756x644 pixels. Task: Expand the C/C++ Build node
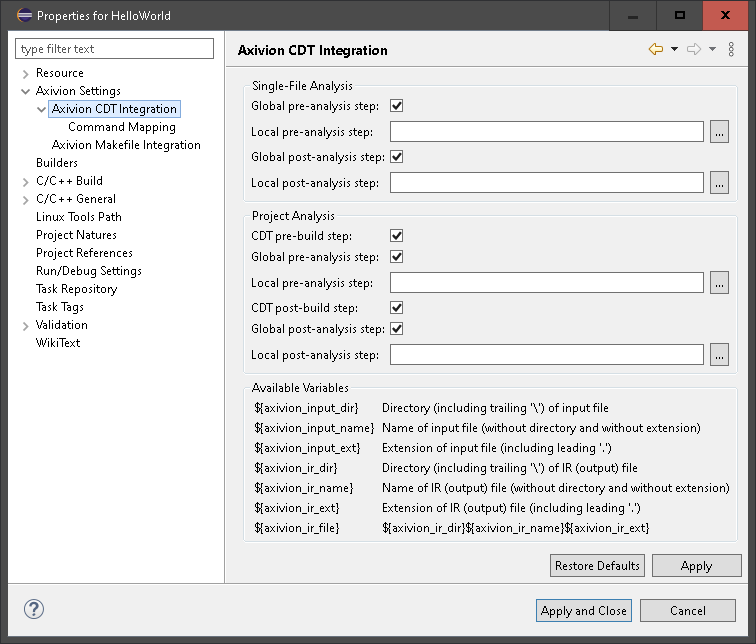pos(26,182)
